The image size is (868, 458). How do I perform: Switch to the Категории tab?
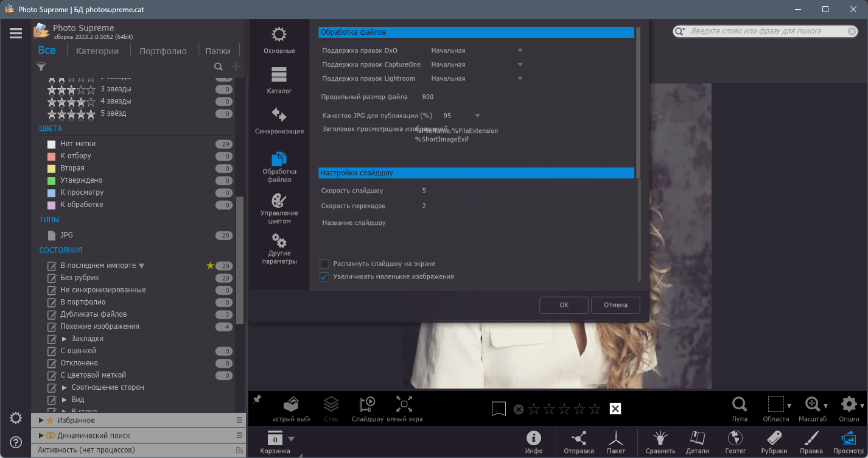[97, 51]
